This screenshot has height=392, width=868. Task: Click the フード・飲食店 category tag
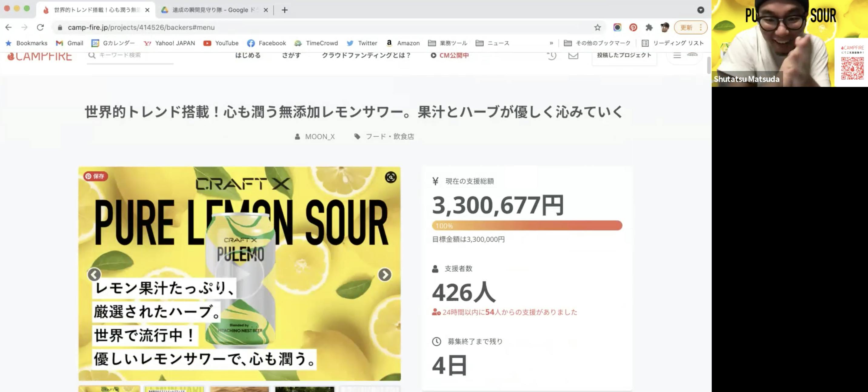pos(389,136)
